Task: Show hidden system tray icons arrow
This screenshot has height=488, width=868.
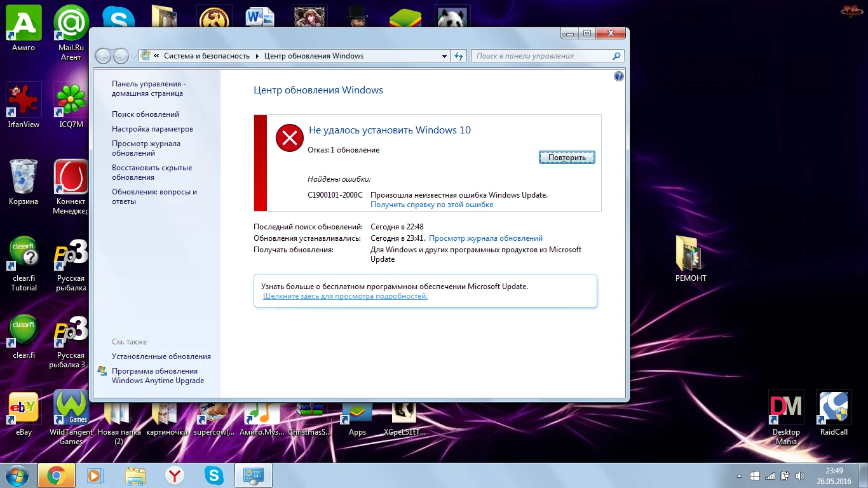Action: 740,476
